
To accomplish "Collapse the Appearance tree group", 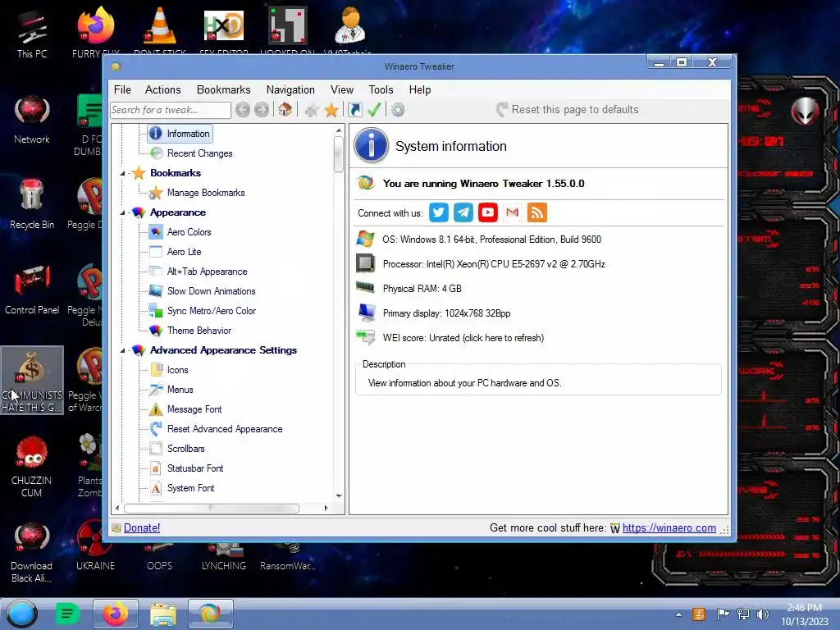I will 122,213.
